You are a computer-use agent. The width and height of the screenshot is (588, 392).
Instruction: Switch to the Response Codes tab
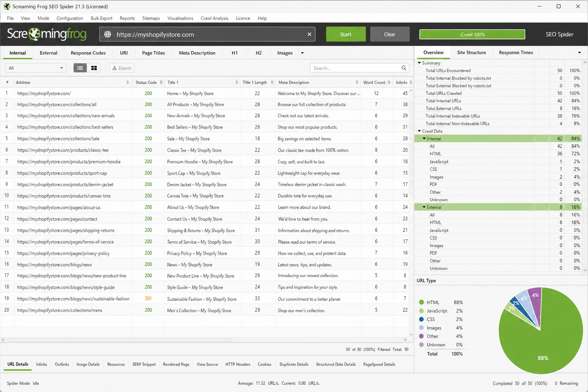88,53
